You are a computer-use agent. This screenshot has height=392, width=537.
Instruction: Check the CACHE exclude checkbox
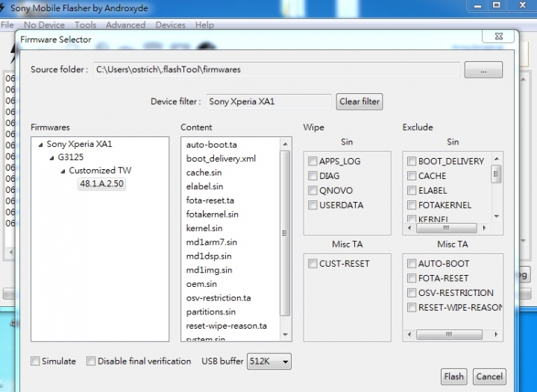pos(411,176)
